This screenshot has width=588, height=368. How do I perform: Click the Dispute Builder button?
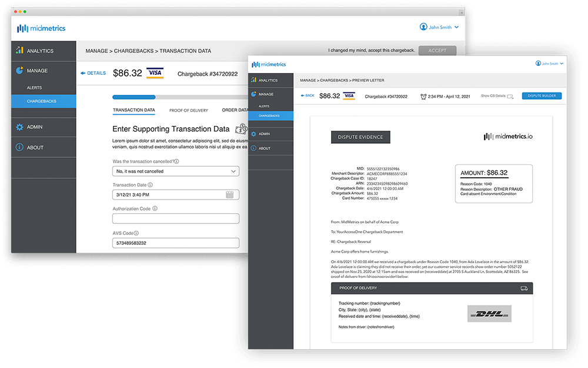tap(542, 96)
